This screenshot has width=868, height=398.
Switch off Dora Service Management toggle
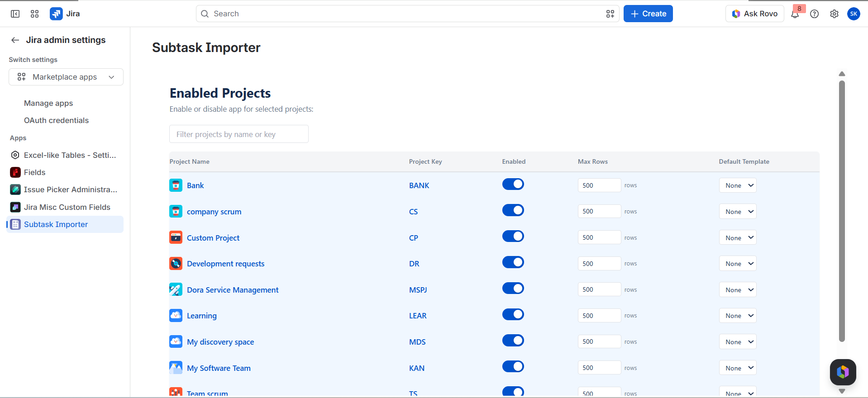pos(513,289)
